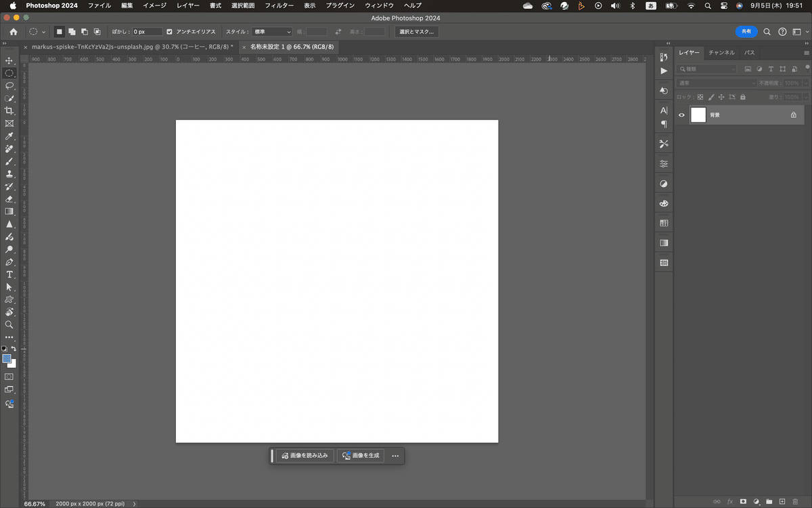Select the Lasso tool

9,85
